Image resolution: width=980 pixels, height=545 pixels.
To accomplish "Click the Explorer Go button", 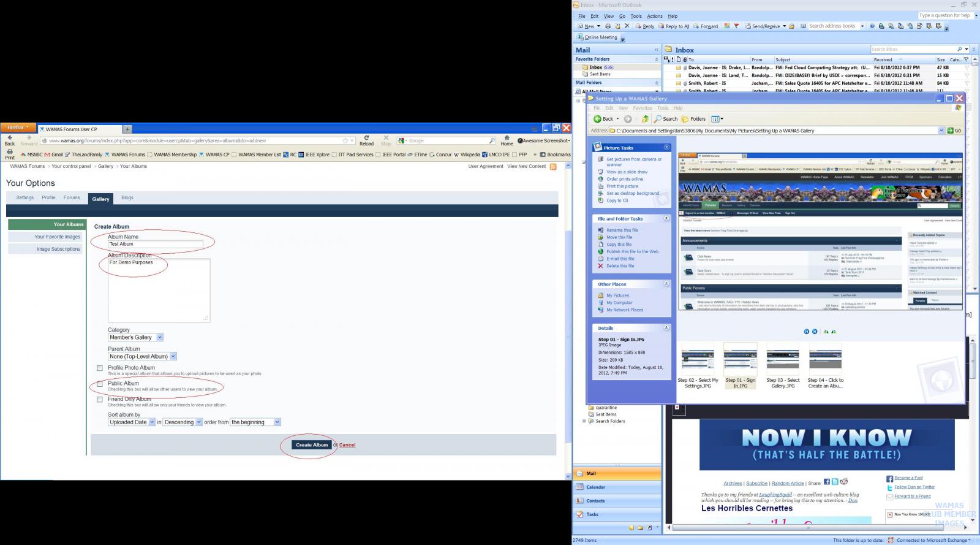I will [954, 131].
